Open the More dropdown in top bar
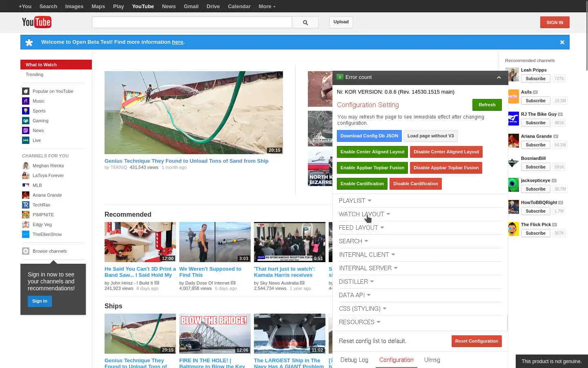 (x=267, y=6)
